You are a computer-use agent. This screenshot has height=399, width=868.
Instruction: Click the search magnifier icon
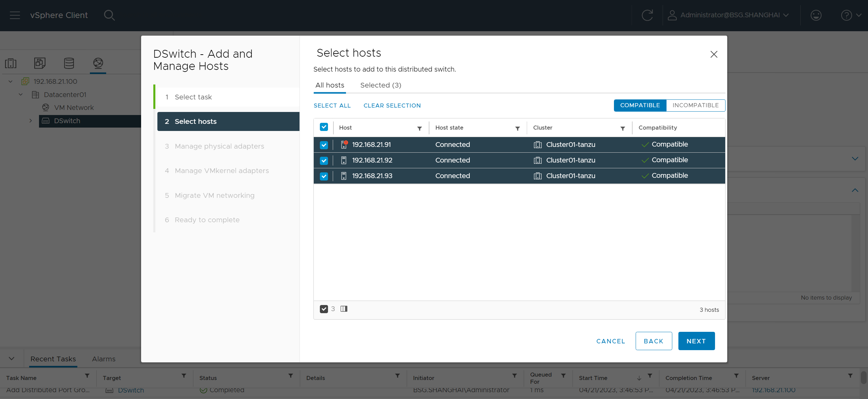point(109,15)
